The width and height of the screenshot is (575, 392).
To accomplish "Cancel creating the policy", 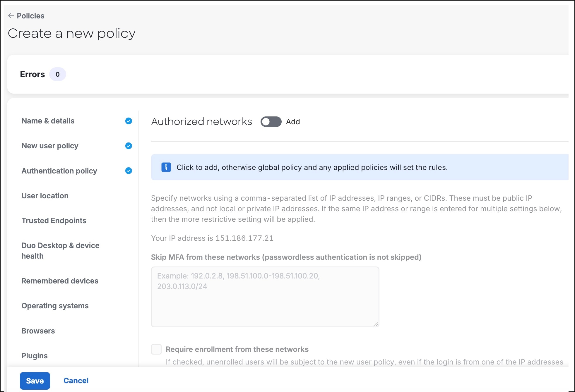I will (x=76, y=381).
